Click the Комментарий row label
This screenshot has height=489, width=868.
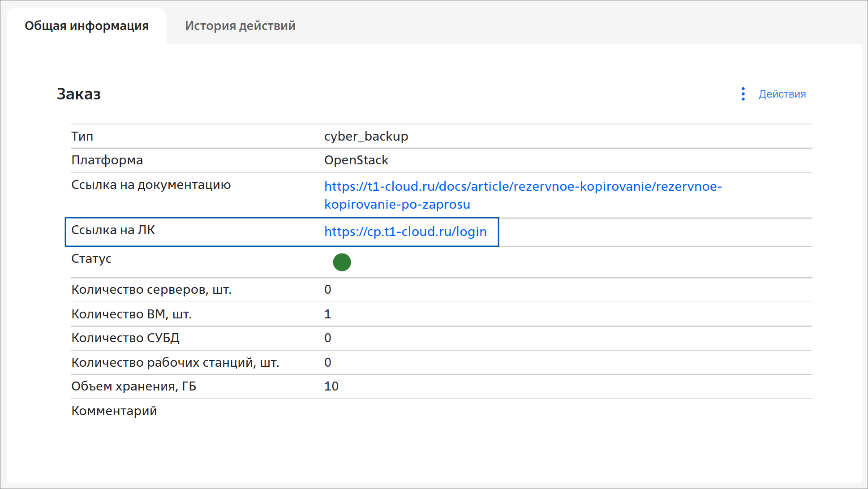coord(114,411)
